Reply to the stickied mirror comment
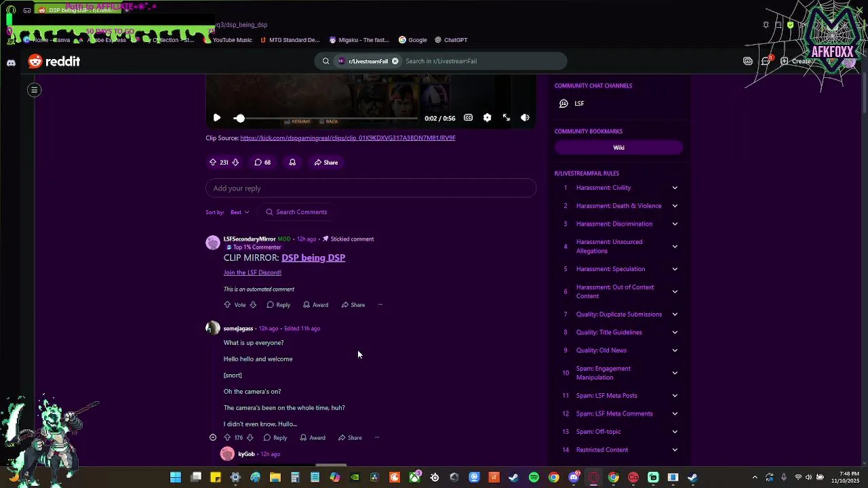The image size is (868, 488). tap(279, 305)
